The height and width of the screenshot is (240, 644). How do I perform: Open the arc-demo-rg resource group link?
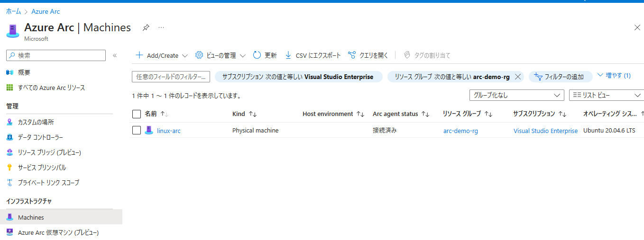(460, 131)
